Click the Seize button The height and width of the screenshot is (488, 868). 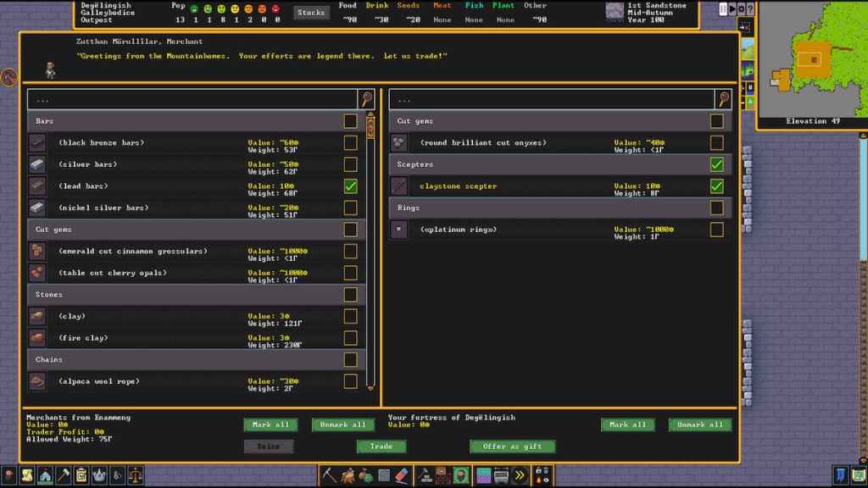269,446
